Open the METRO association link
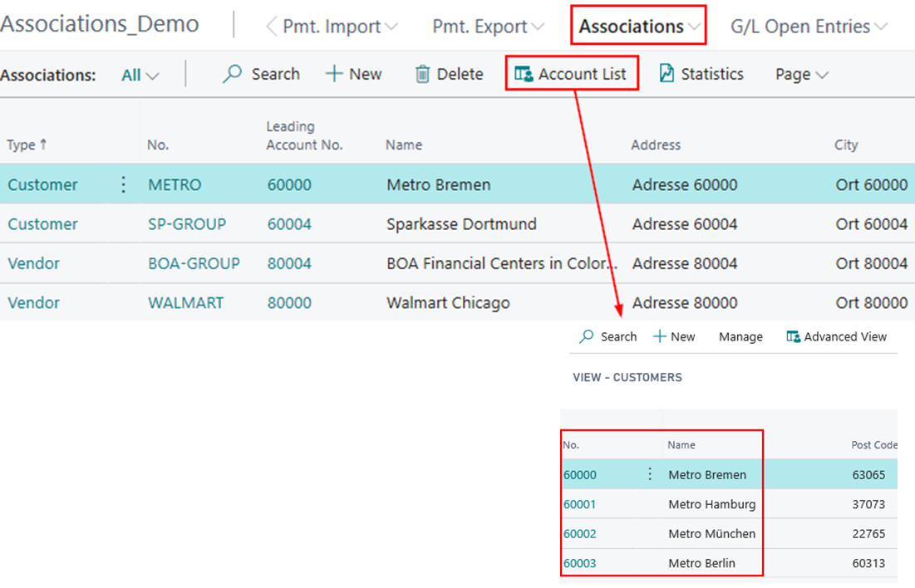The image size is (915, 588). pyautogui.click(x=175, y=184)
